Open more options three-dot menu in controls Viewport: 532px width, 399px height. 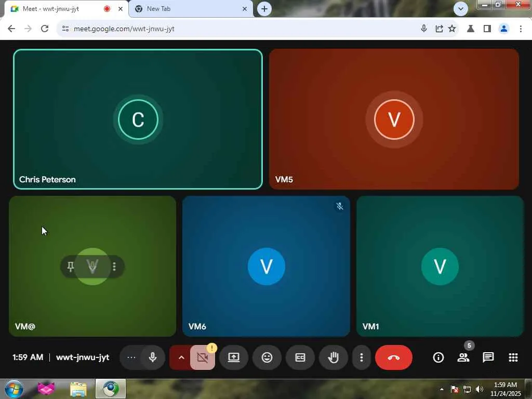362,357
